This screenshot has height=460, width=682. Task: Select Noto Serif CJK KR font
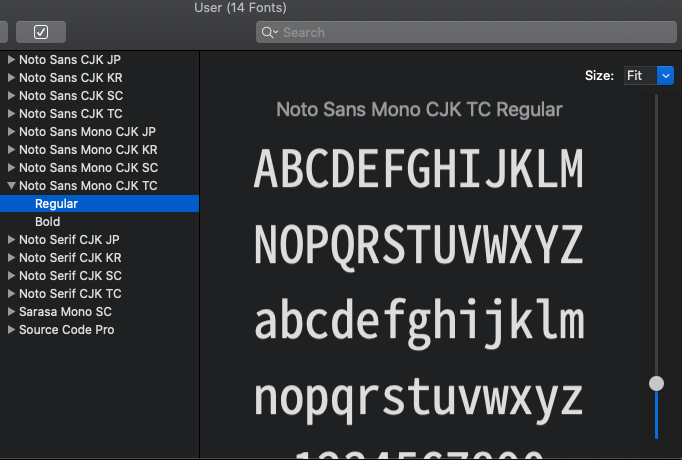tap(70, 257)
